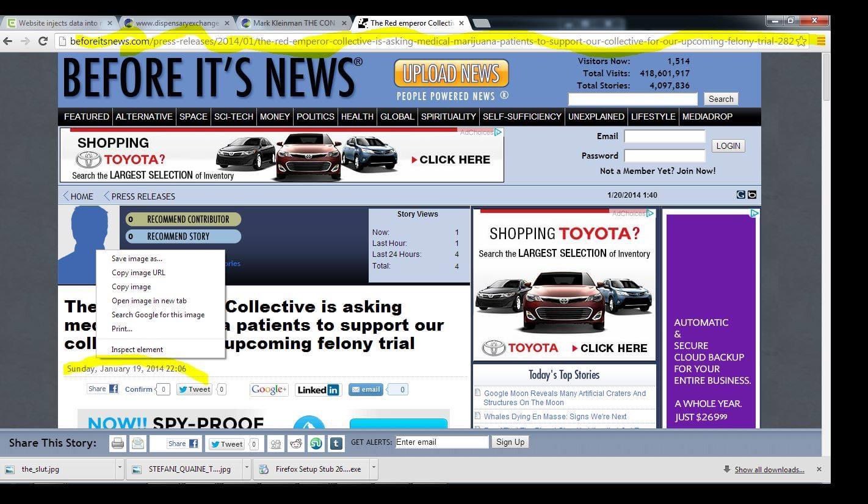Click the Facebook Share button under the date

pos(103,389)
